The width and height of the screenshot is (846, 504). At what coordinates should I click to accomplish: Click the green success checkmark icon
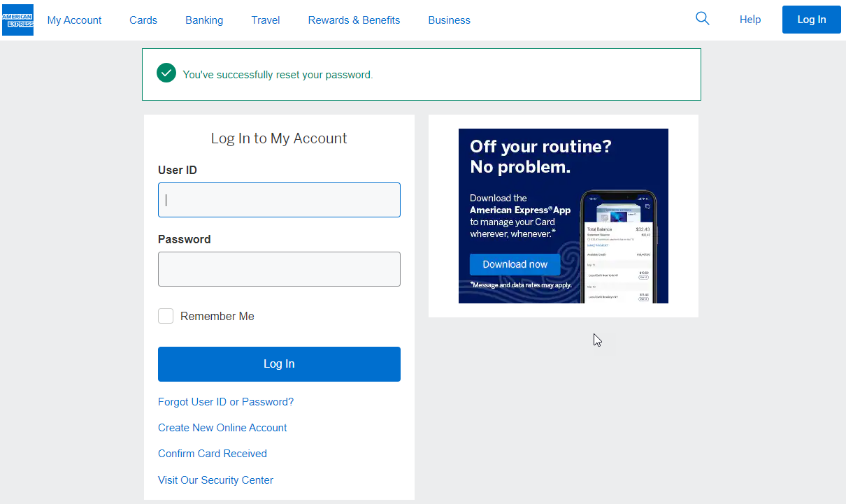point(166,73)
